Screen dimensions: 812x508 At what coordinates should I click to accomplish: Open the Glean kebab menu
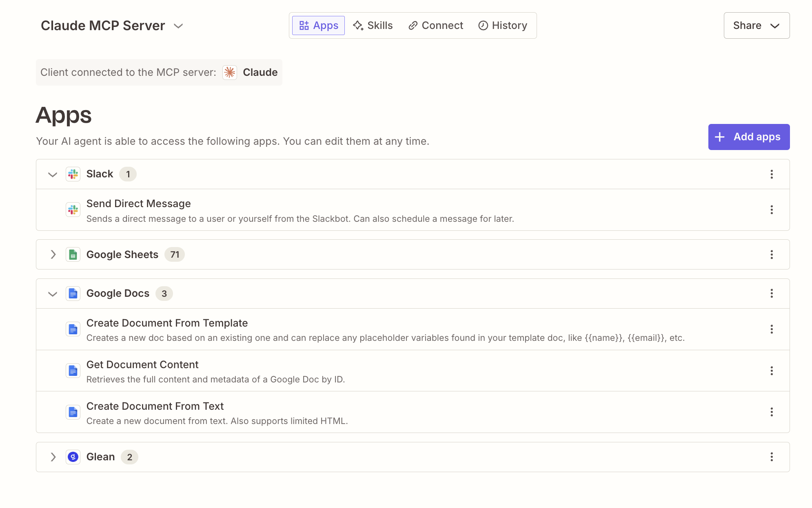pos(771,457)
